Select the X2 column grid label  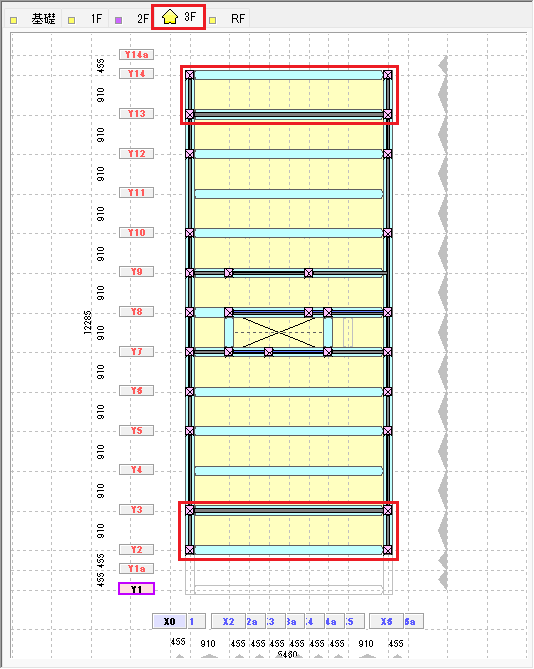click(x=229, y=622)
